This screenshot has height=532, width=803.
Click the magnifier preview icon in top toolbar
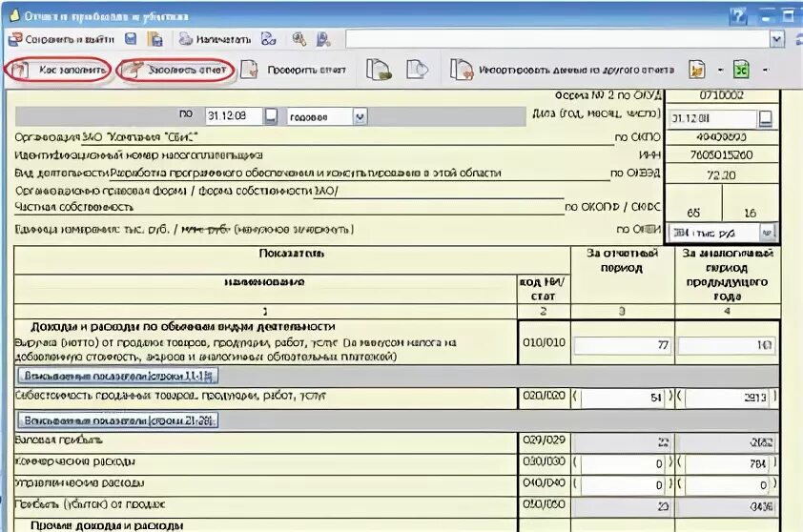[x=299, y=39]
